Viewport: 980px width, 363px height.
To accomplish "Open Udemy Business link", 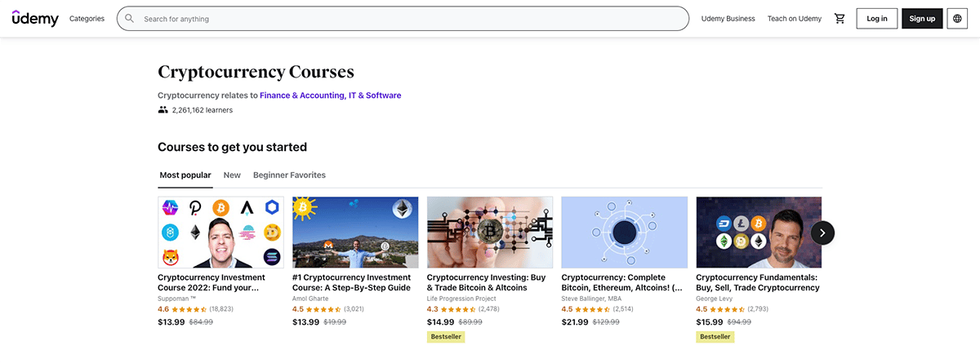I will coord(728,19).
